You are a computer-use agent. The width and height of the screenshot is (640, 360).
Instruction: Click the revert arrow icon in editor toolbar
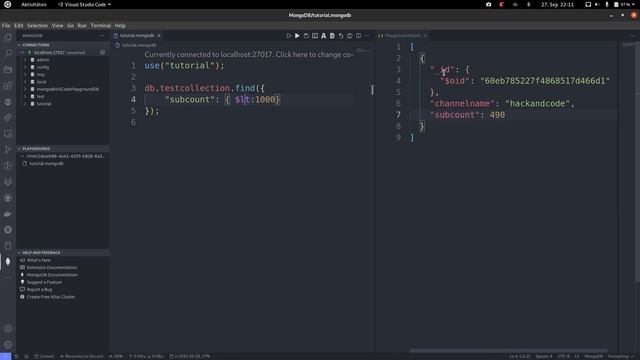click(x=341, y=36)
